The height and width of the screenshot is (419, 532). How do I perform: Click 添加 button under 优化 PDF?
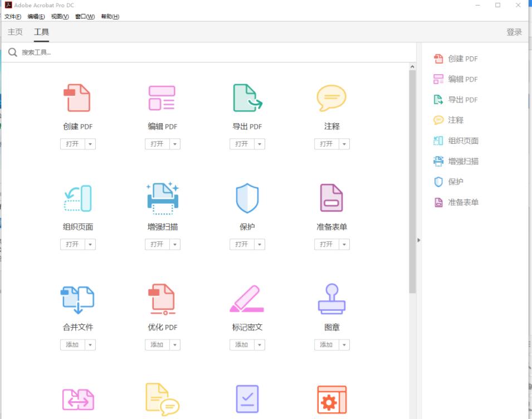click(x=157, y=345)
